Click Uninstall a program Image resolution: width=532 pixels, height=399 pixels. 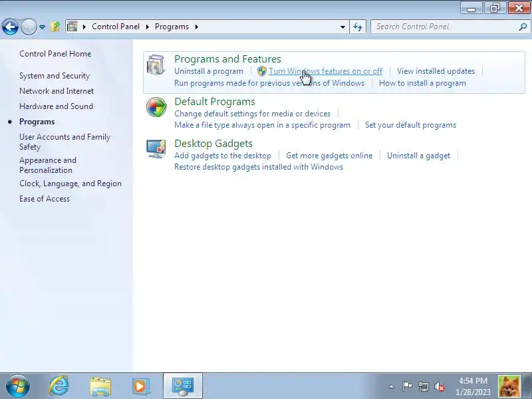(x=209, y=71)
